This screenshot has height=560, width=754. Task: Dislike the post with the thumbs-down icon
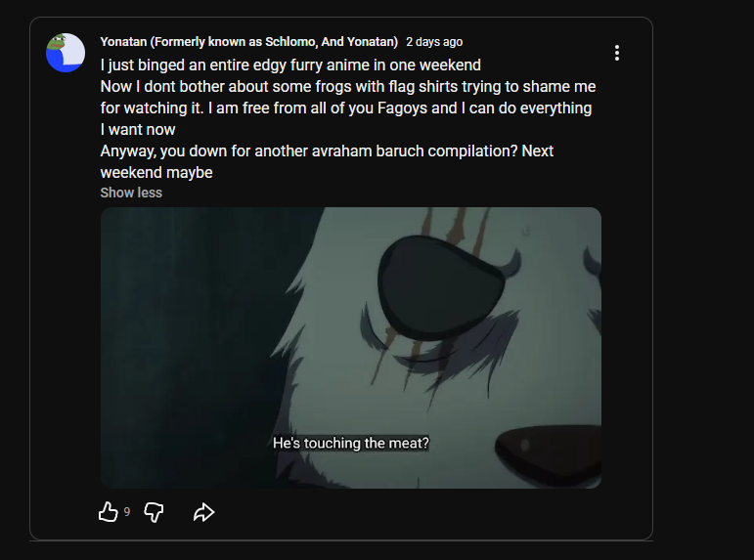pyautogui.click(x=154, y=511)
